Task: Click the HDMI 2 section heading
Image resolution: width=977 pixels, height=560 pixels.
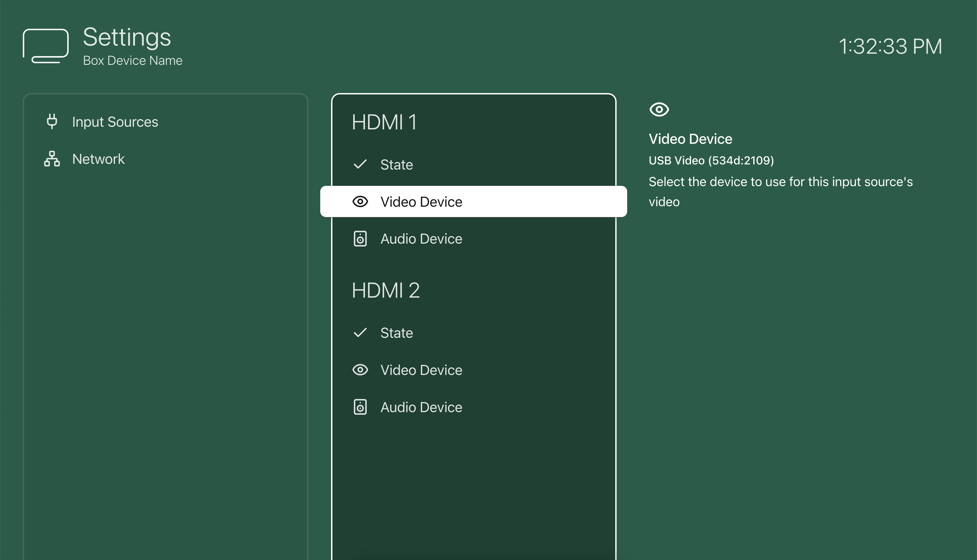Action: coord(385,290)
